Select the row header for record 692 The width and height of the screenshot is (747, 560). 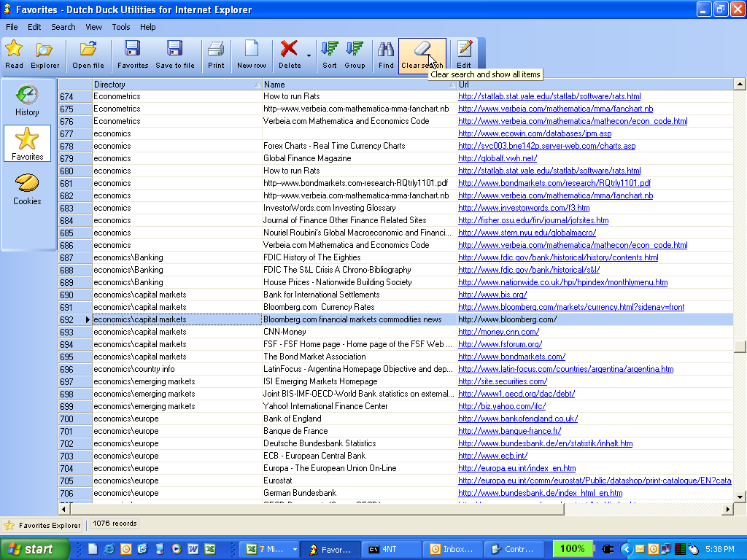pyautogui.click(x=75, y=319)
